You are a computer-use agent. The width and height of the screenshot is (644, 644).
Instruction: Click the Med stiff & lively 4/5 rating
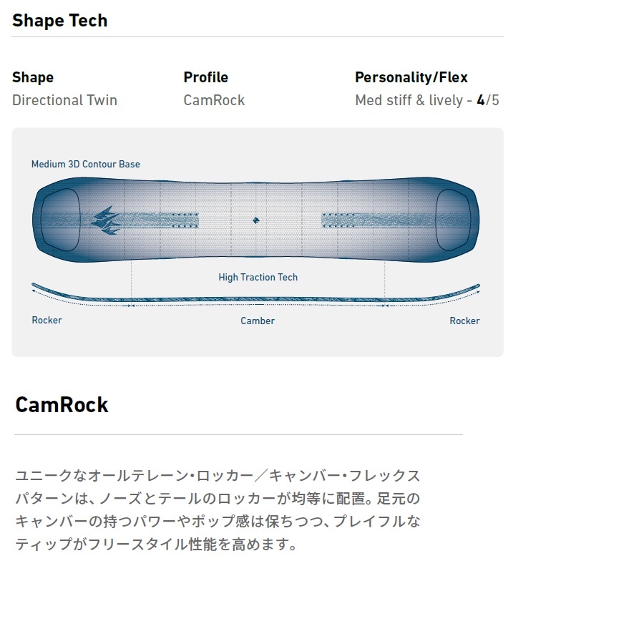click(x=426, y=100)
